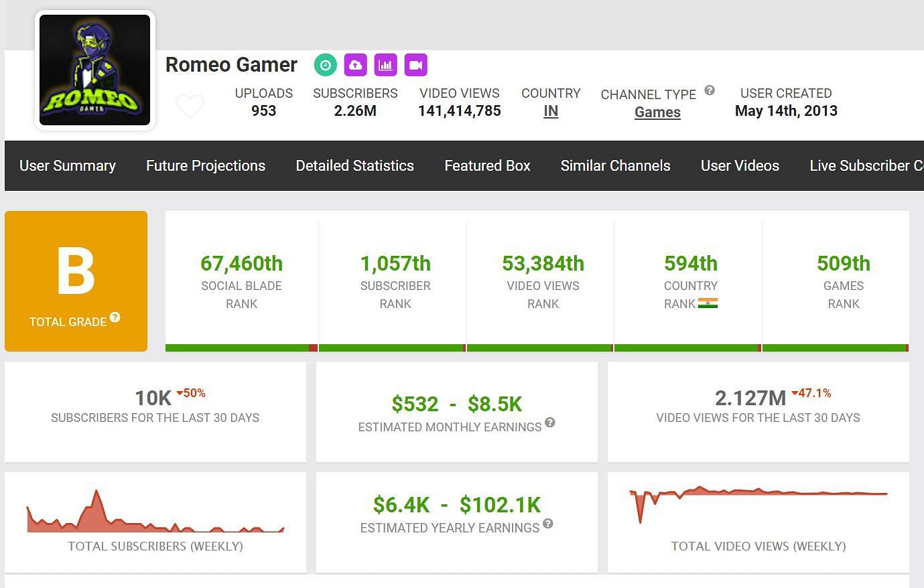Viewport: 924px width, 588px height.
Task: Click the 594th country rank
Action: pyautogui.click(x=691, y=263)
